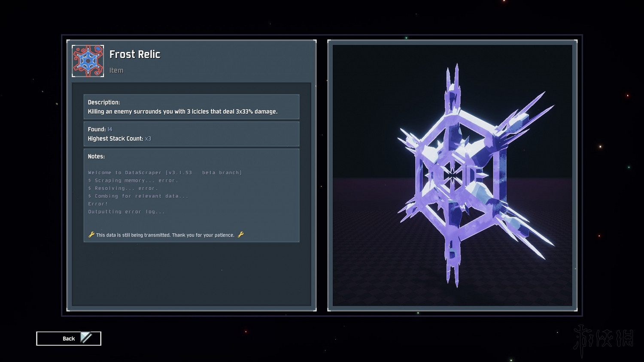Click the Frost Relic title text

pyautogui.click(x=135, y=54)
